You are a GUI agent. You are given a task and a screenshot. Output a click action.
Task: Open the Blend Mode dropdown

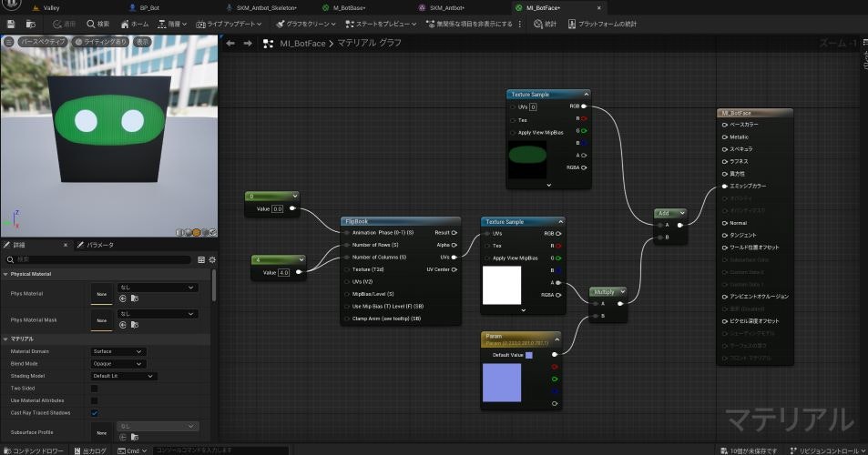[117, 363]
